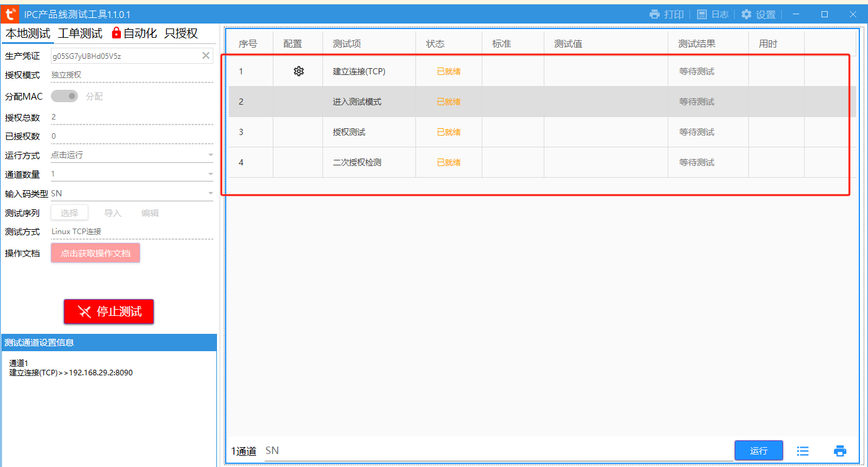Click the Tuya app logo icon

[x=10, y=14]
